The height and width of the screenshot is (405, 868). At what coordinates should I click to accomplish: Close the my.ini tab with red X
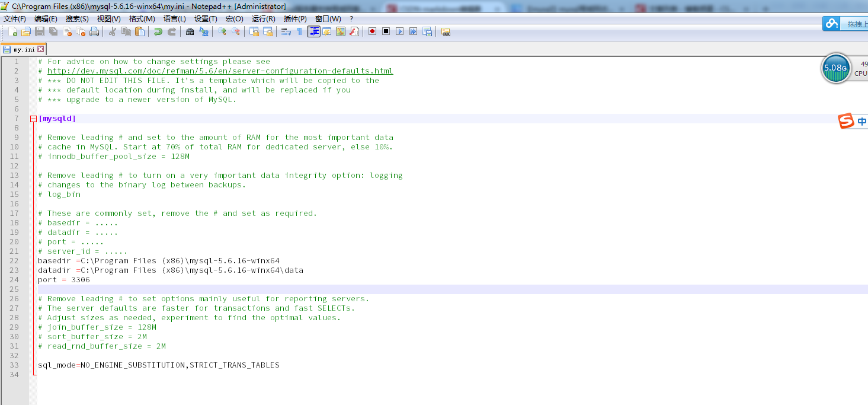40,49
